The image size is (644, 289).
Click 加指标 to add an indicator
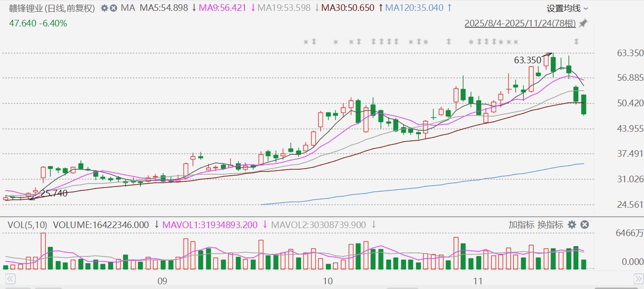coord(522,225)
